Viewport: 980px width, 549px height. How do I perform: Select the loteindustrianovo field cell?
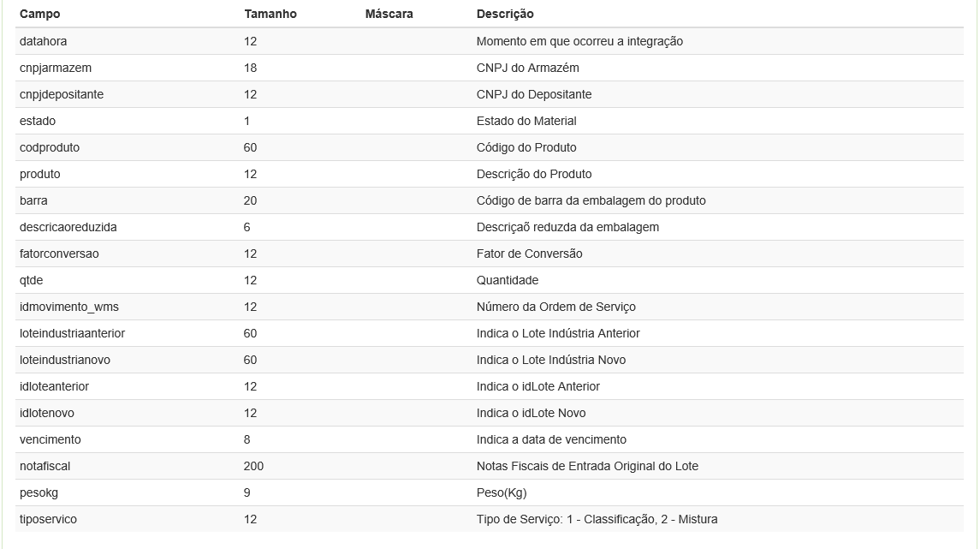tap(65, 360)
